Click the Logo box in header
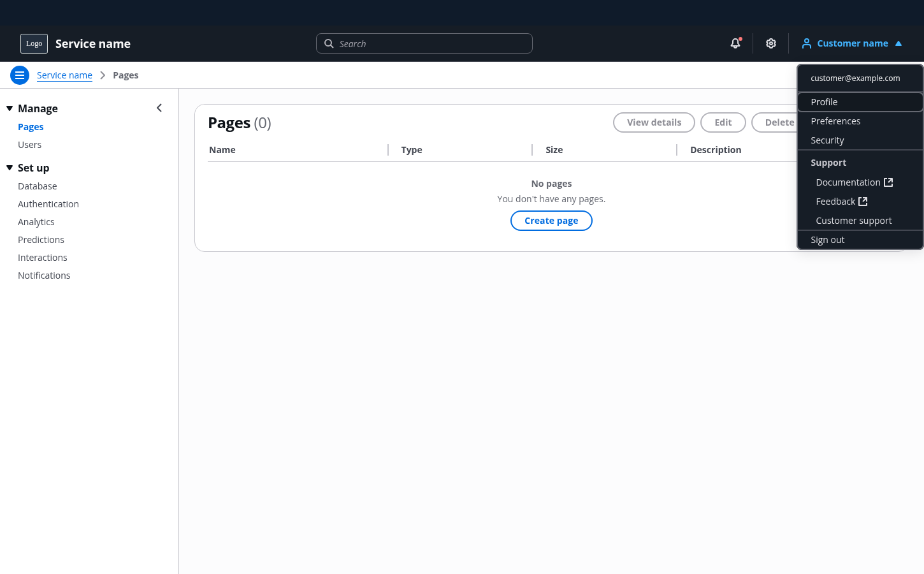Image resolution: width=924 pixels, height=574 pixels. pyautogui.click(x=34, y=43)
